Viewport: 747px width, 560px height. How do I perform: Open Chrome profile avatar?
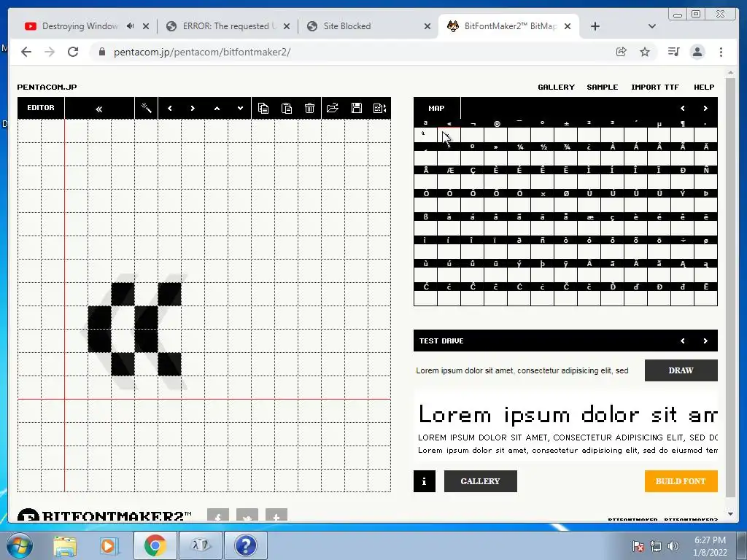click(x=697, y=52)
